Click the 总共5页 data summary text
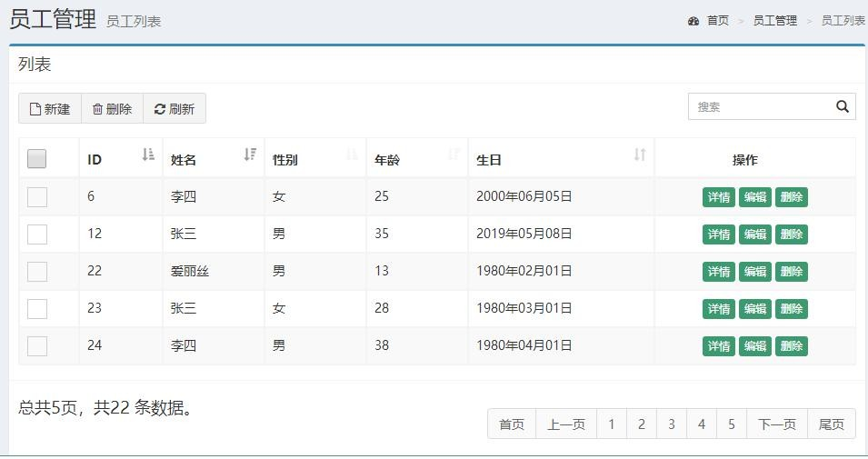Viewport: 868px width, 459px height. tap(105, 407)
